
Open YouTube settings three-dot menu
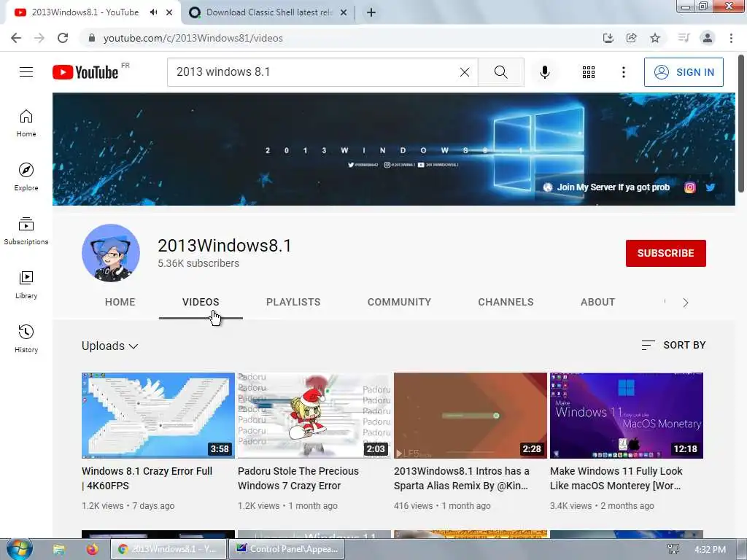(x=623, y=72)
